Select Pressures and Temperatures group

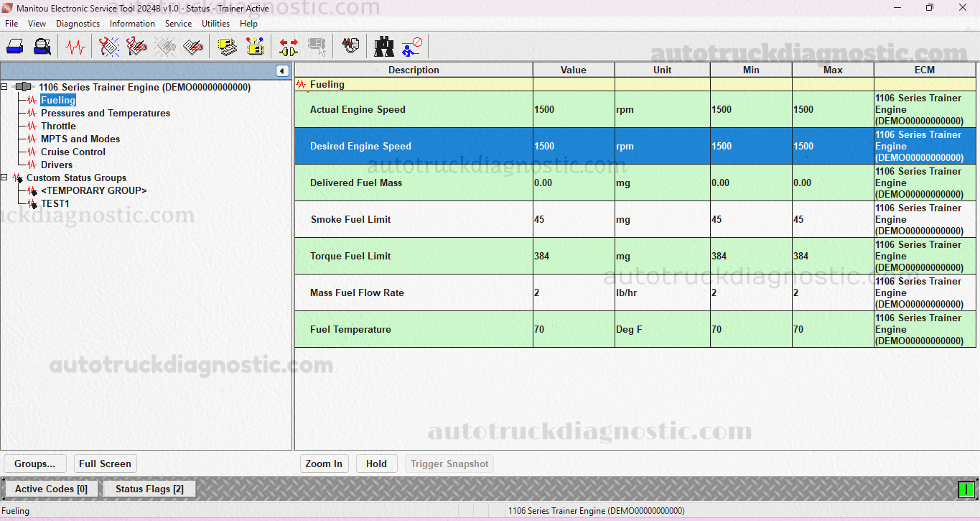pos(106,113)
